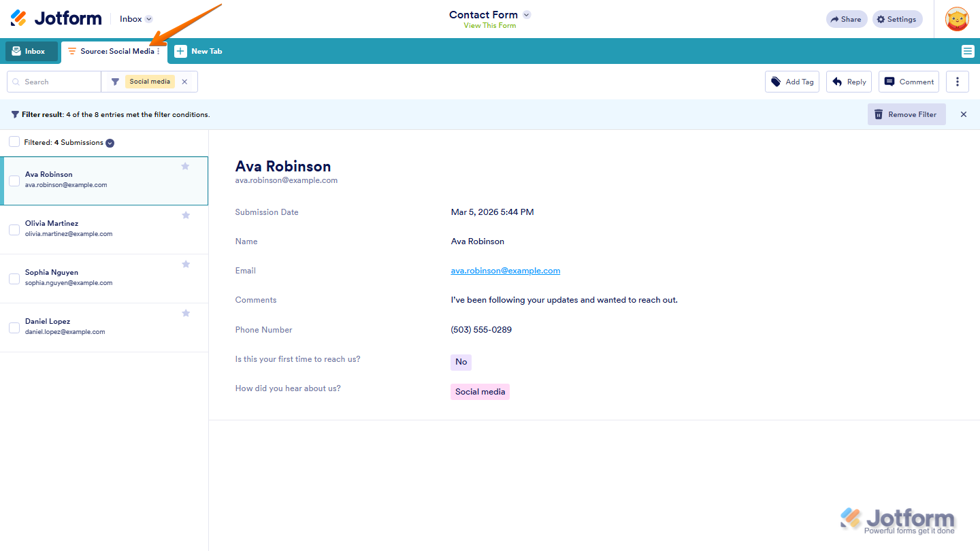This screenshot has width=980, height=551.
Task: Tick the checkbox beside Daniel Lopez
Action: point(14,328)
